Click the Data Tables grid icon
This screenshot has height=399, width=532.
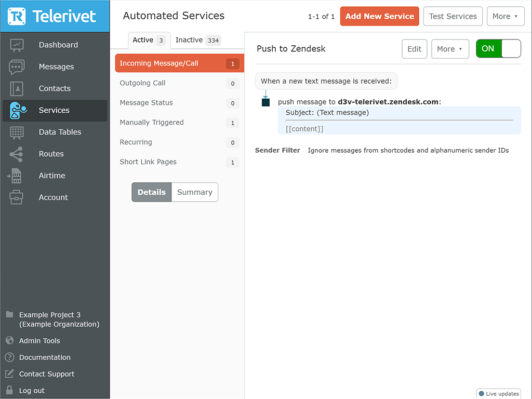(x=17, y=132)
